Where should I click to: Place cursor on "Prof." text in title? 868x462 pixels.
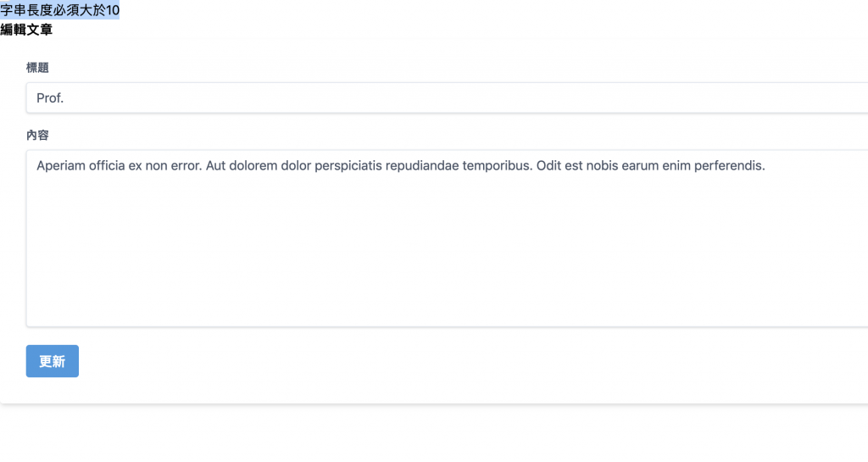click(x=50, y=98)
